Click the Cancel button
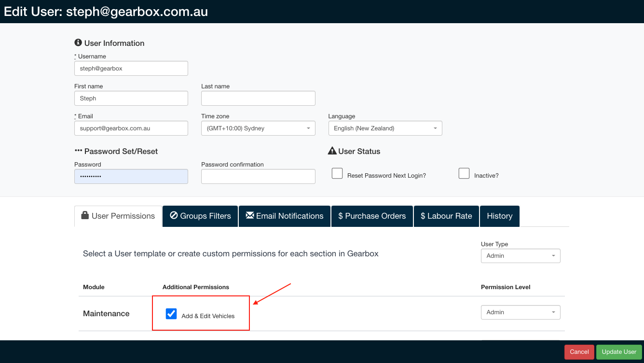The height and width of the screenshot is (363, 644). coord(579,352)
